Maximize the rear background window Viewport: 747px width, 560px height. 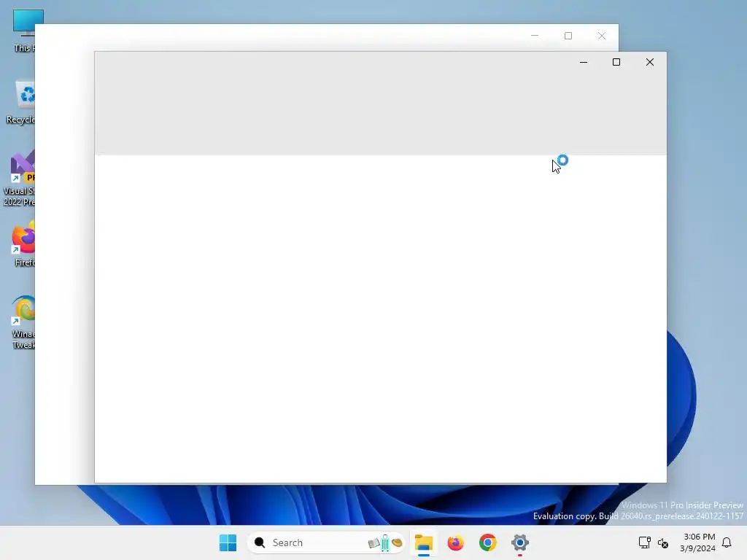point(568,36)
